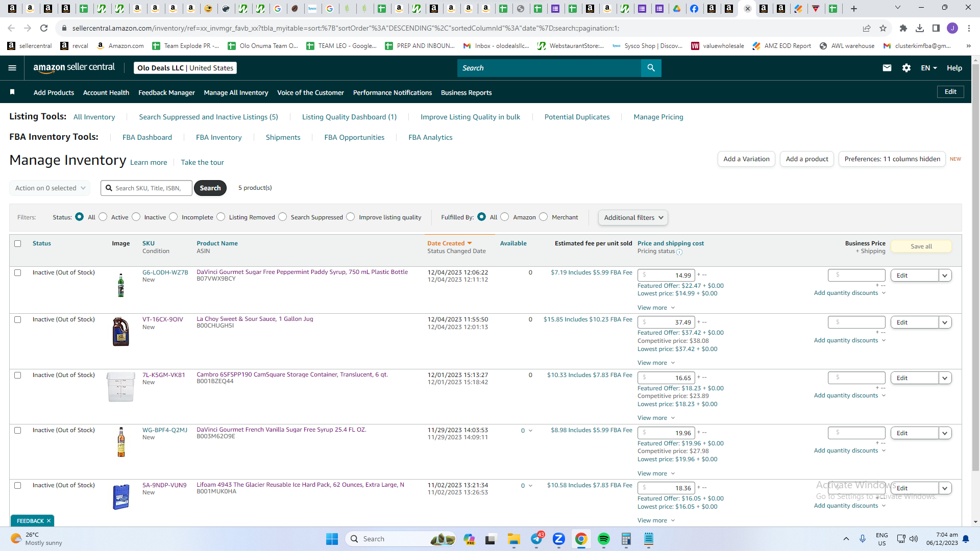Open the EN language dropdown
The width and height of the screenshot is (980, 551).
929,68
